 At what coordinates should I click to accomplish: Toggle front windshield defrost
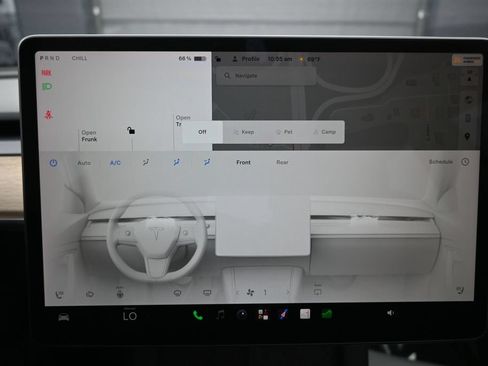click(177, 293)
